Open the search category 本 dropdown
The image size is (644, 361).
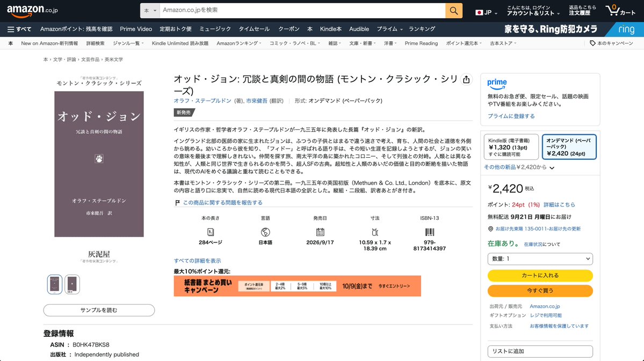[x=150, y=11]
